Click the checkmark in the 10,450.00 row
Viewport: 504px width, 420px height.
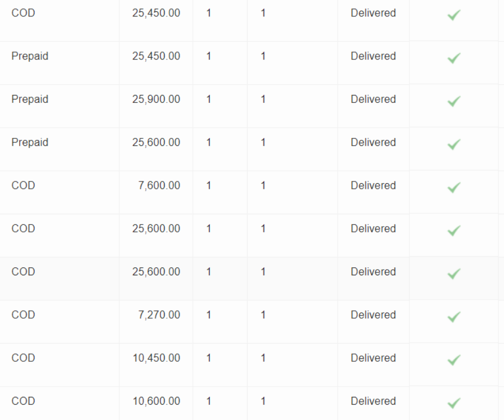(x=454, y=360)
